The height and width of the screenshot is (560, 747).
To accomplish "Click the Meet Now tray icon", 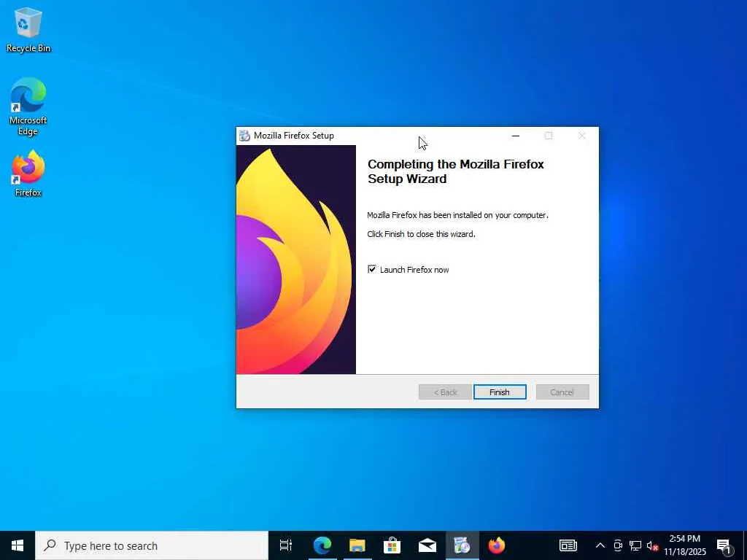I will click(618, 545).
